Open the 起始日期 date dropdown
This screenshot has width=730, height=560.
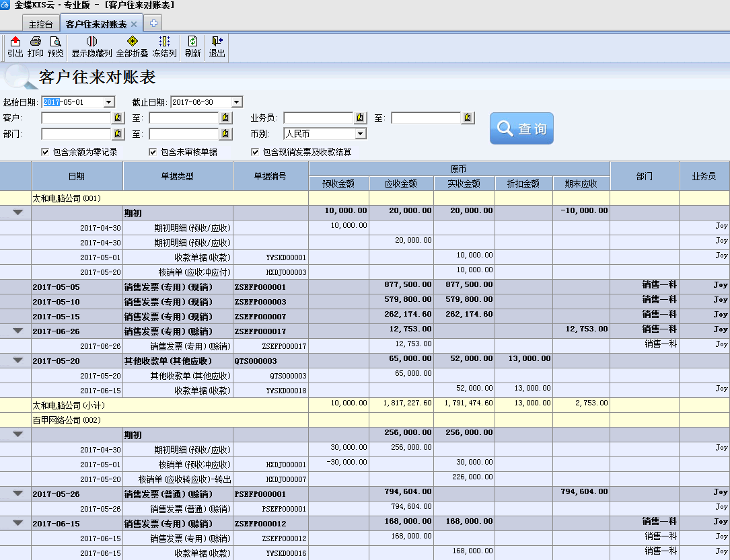pyautogui.click(x=109, y=102)
